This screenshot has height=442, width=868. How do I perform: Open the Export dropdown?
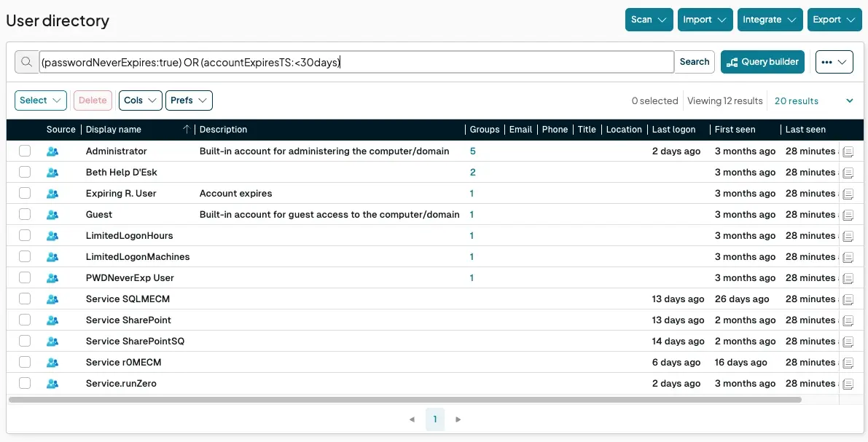click(834, 20)
